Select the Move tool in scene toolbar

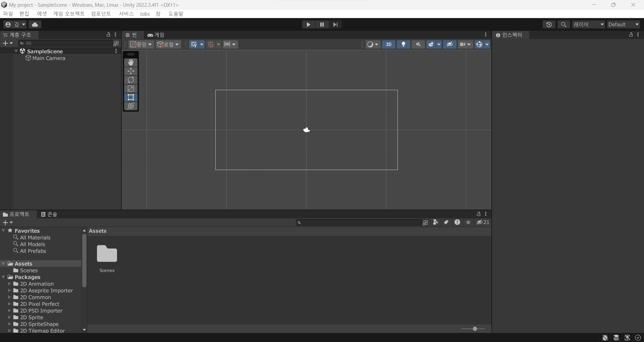131,71
